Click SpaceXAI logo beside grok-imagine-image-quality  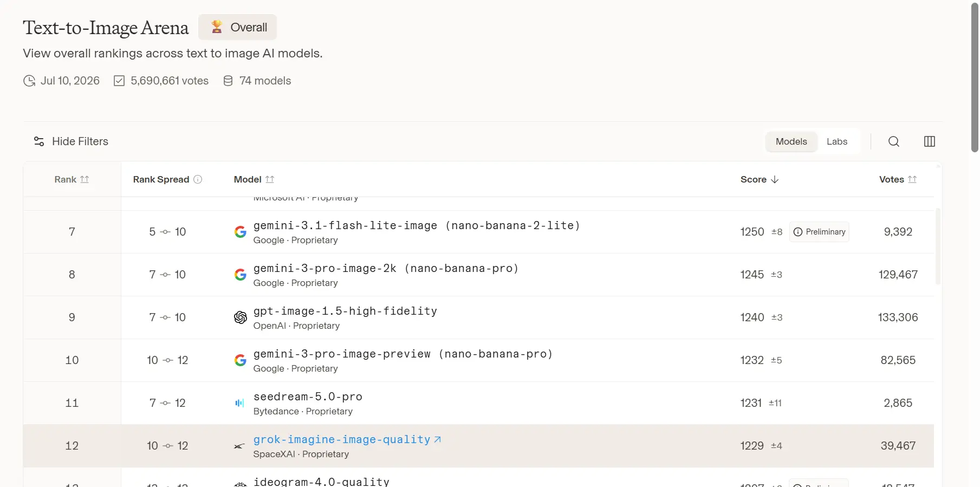pos(239,446)
